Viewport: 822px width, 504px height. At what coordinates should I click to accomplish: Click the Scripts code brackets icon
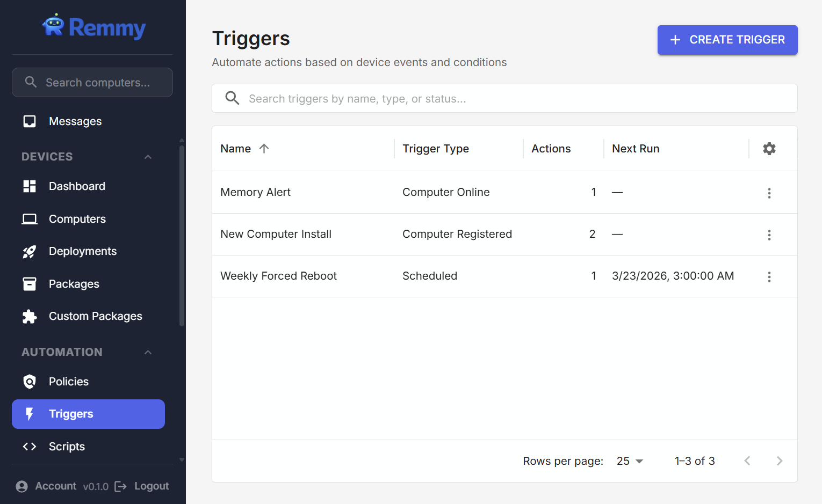29,446
